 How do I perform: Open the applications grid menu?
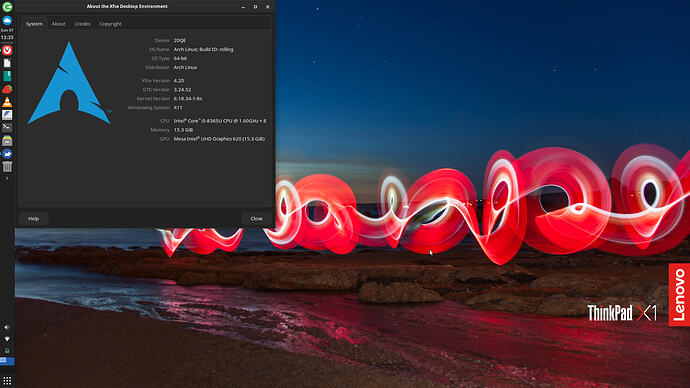click(x=7, y=381)
